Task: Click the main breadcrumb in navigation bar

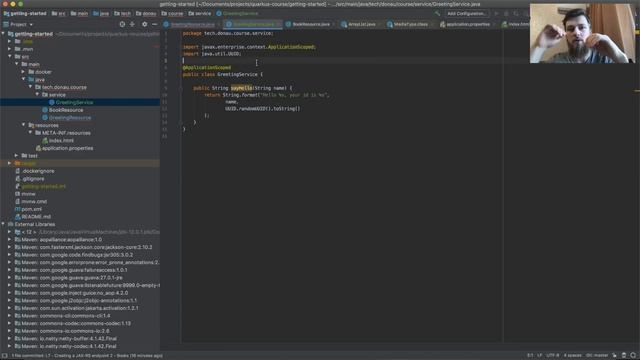Action: coord(79,13)
